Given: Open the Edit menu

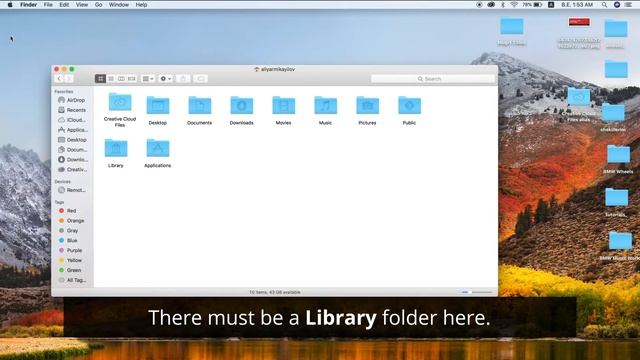Looking at the screenshot, I should [64, 5].
